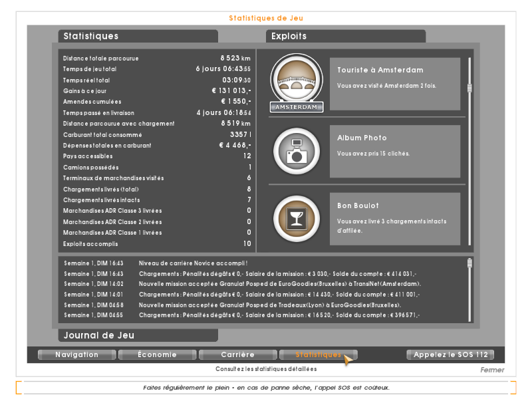
Task: Close the window with Fermer
Action: coord(492,370)
